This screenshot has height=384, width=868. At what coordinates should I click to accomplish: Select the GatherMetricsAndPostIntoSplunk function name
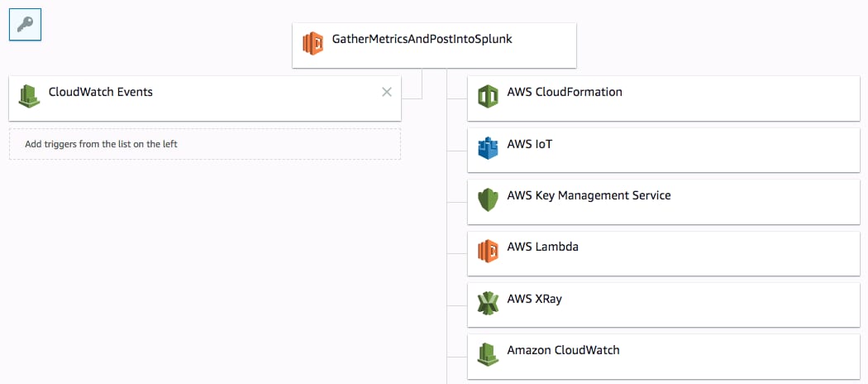coord(422,39)
